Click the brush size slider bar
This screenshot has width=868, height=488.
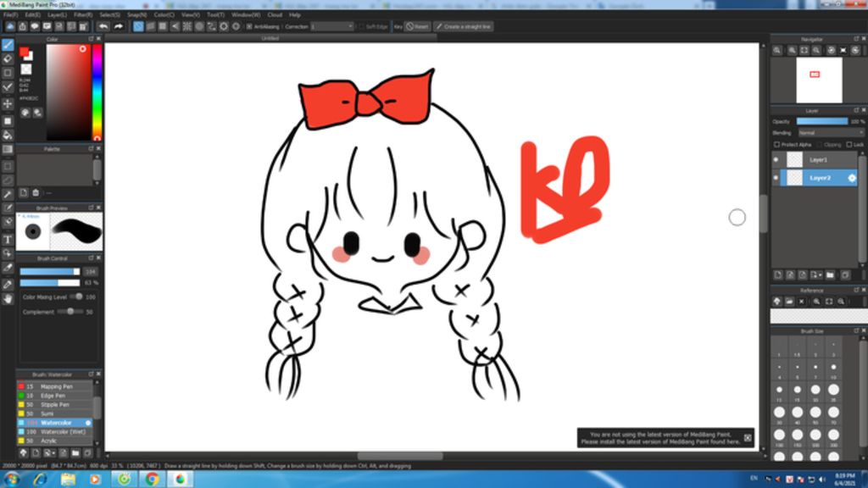coord(50,272)
